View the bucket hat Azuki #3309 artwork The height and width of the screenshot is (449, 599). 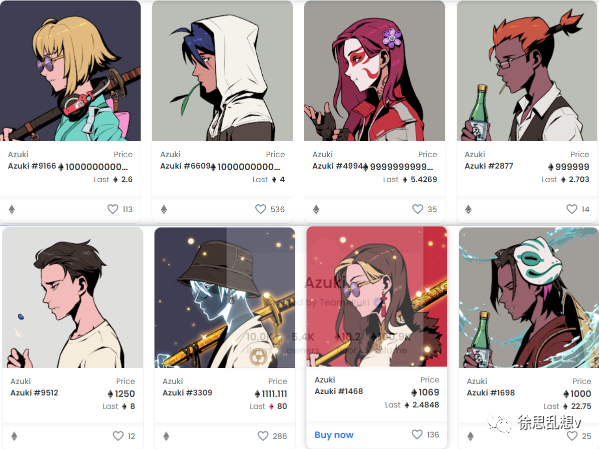click(x=225, y=298)
